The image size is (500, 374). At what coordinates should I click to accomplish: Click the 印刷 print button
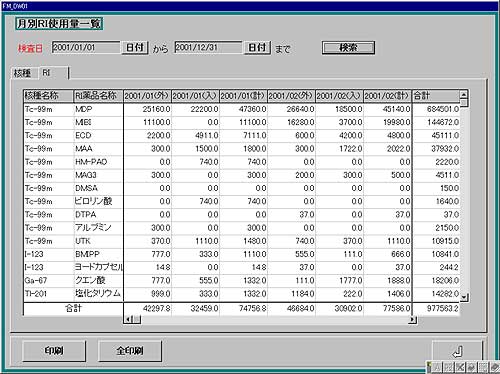pyautogui.click(x=54, y=351)
